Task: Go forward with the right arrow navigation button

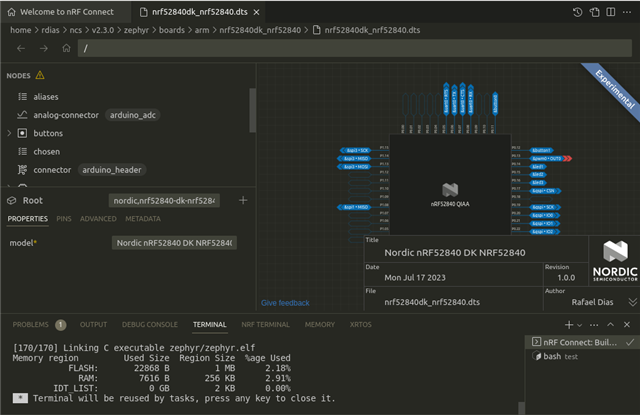Action: pyautogui.click(x=44, y=49)
